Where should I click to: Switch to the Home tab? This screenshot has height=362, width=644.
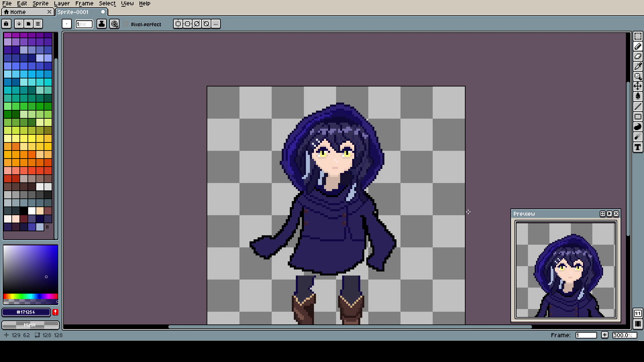[x=18, y=12]
